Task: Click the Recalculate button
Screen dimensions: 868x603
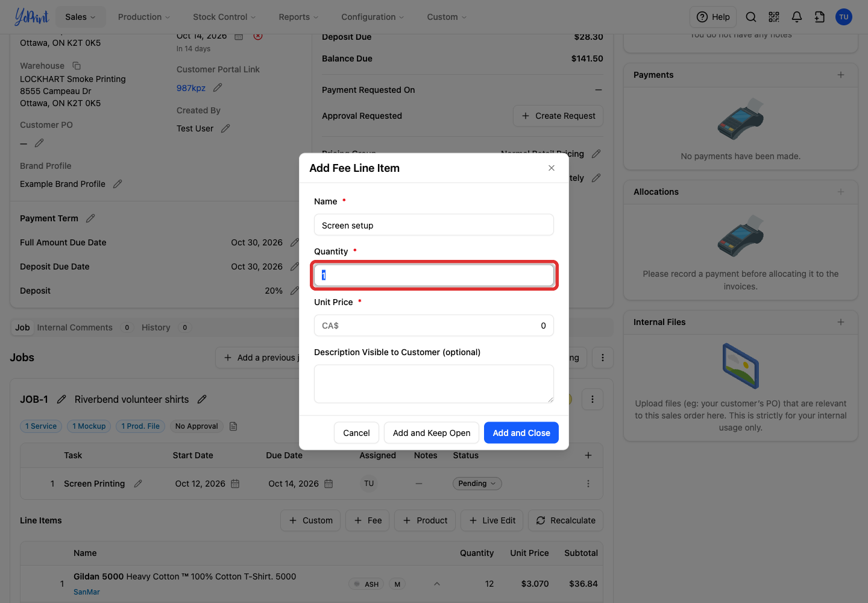Action: (x=565, y=520)
